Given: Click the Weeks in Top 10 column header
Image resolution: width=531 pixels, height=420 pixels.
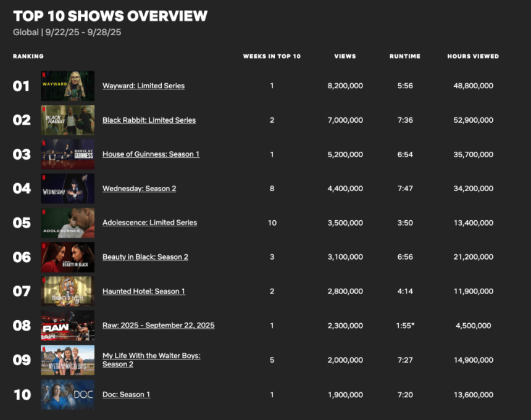Looking at the screenshot, I should point(272,56).
